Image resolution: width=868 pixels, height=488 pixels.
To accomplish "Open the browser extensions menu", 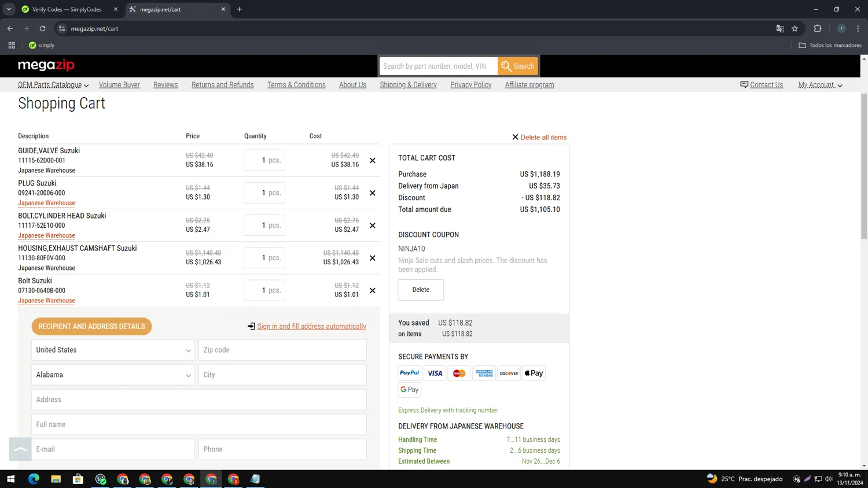I will point(818,28).
